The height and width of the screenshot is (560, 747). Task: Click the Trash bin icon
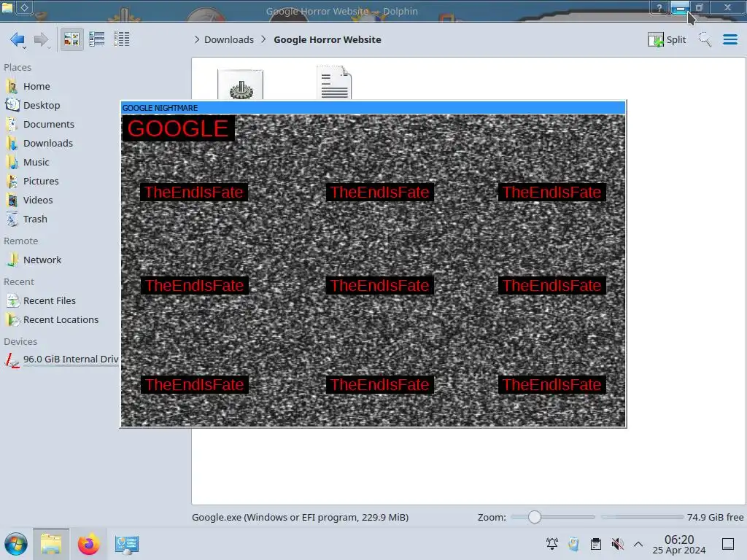pos(12,219)
